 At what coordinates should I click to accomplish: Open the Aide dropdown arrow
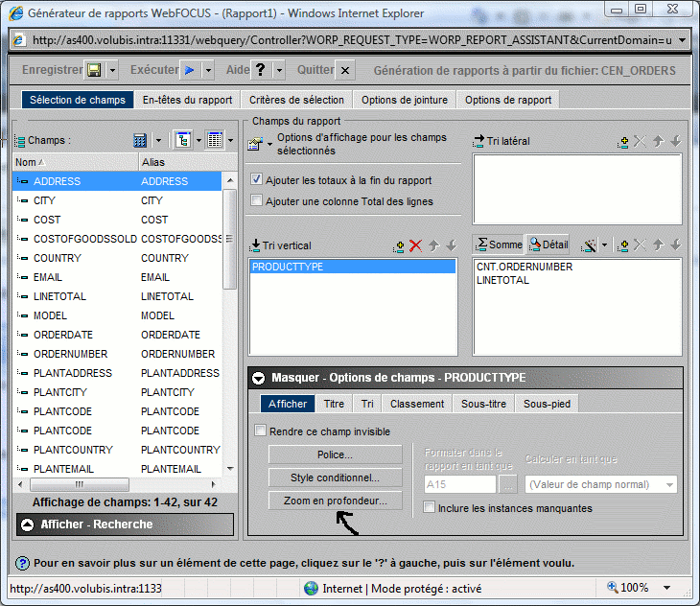[279, 71]
